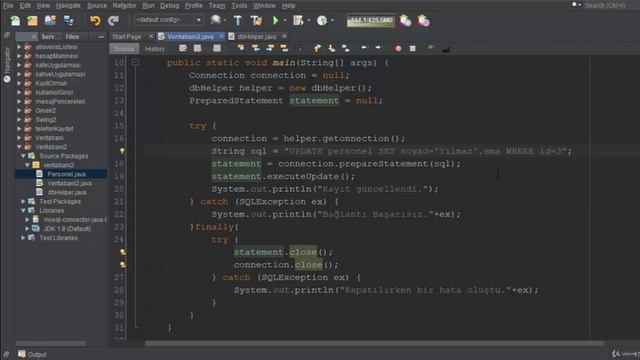Click the warning hint icon beside statement.close()
This screenshot has width=640, height=360.
(x=122, y=252)
